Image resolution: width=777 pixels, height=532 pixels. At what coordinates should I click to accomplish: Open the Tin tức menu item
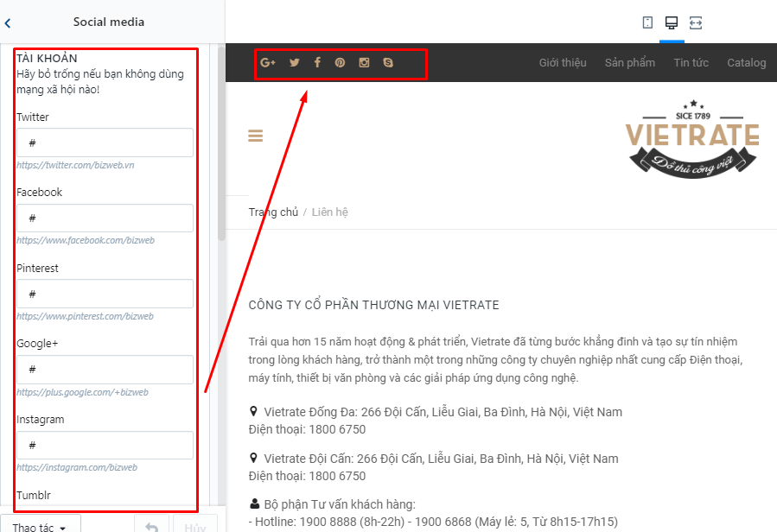(x=691, y=62)
